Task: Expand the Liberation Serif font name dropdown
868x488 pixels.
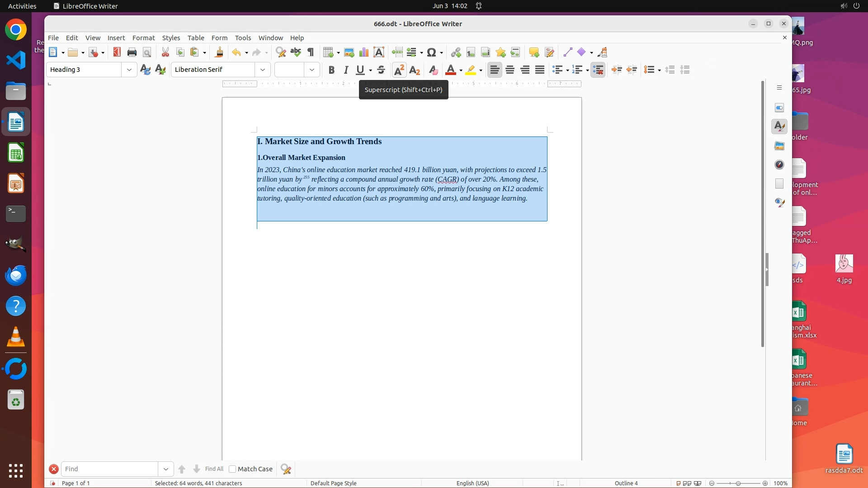Action: 263,70
